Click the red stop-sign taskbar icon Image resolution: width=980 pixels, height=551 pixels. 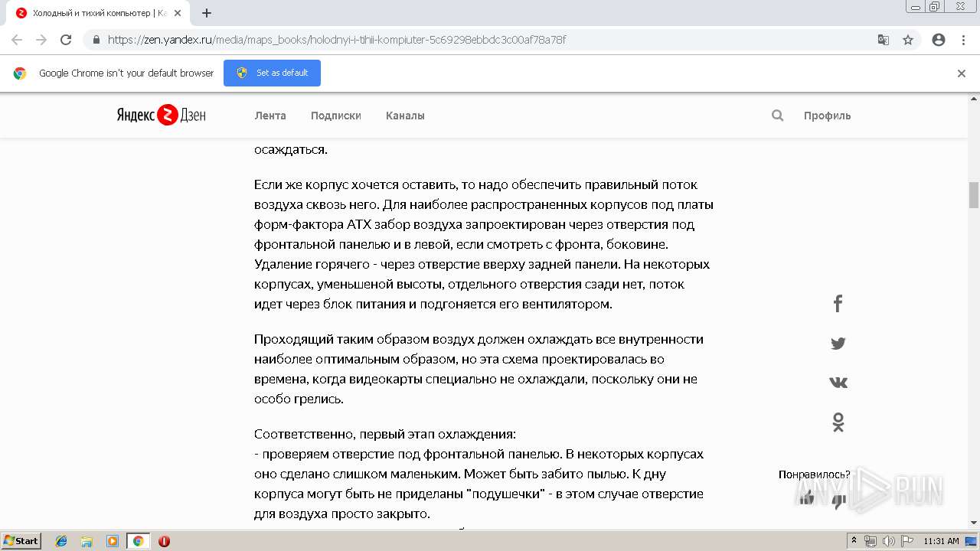(164, 541)
